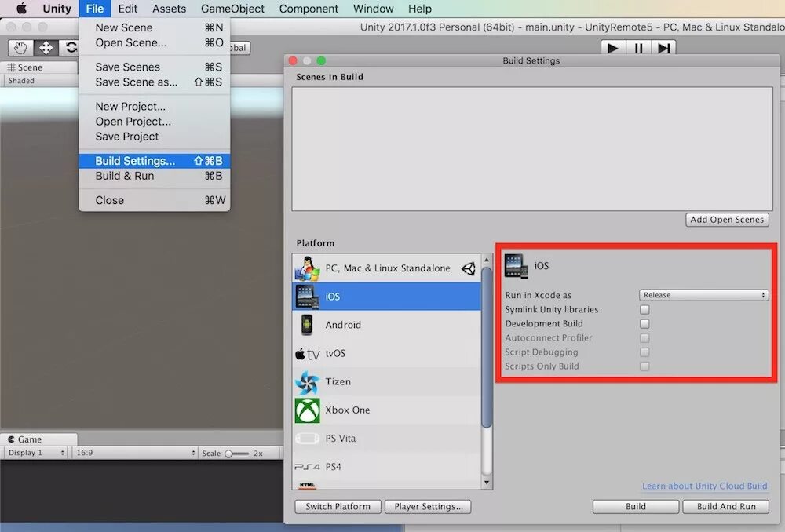
Task: Select the Xbox One platform row
Action: [386, 410]
